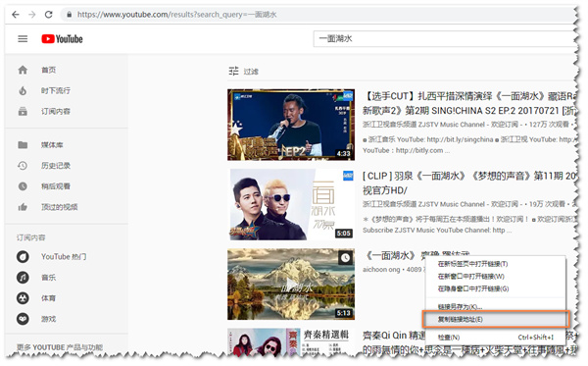Open 稍后观看 in the sidebar
The width and height of the screenshot is (588, 366).
[56, 186]
